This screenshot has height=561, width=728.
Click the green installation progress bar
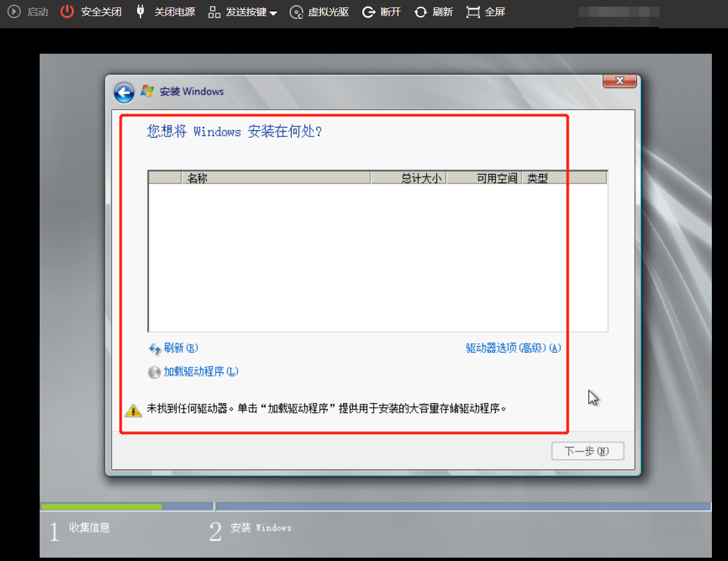click(102, 507)
